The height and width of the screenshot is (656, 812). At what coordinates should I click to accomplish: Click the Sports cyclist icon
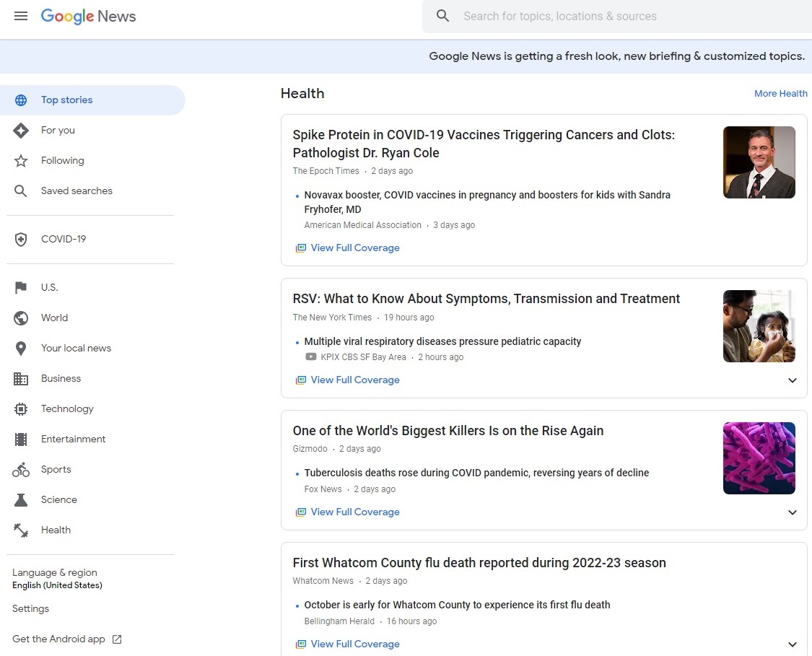click(x=21, y=470)
